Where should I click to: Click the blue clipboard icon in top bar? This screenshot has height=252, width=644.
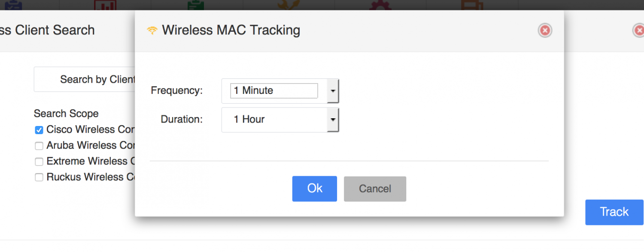click(x=13, y=5)
